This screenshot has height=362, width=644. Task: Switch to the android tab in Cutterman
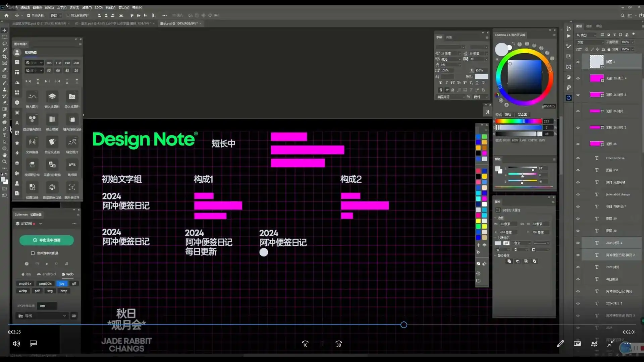pyautogui.click(x=46, y=274)
